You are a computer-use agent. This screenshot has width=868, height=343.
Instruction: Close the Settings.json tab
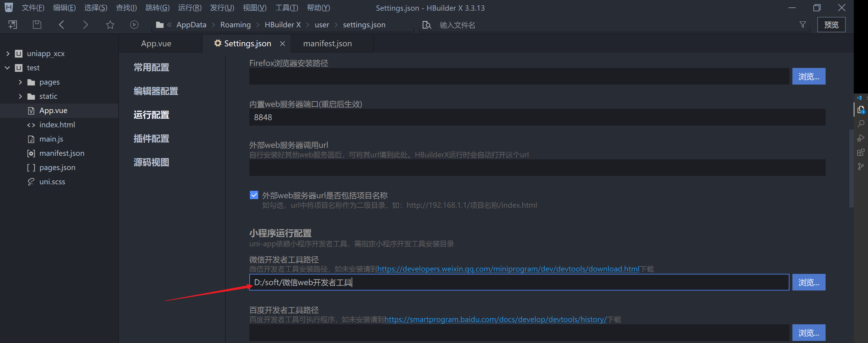[283, 44]
